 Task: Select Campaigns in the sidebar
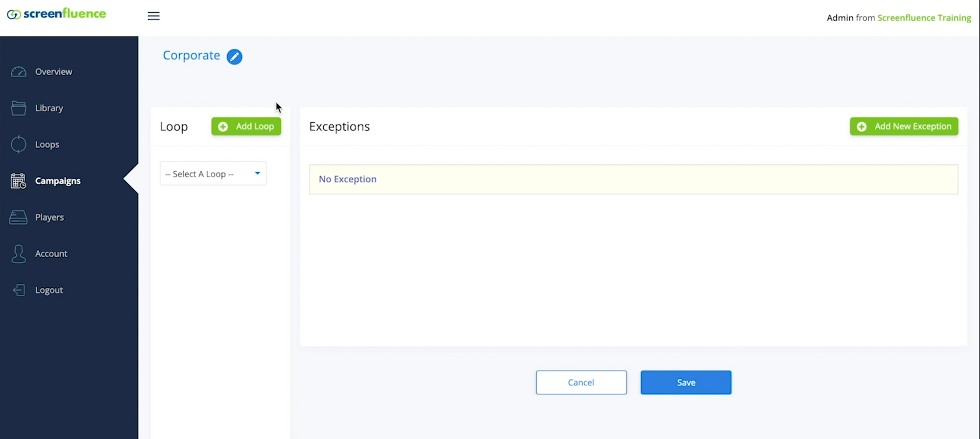[58, 181]
